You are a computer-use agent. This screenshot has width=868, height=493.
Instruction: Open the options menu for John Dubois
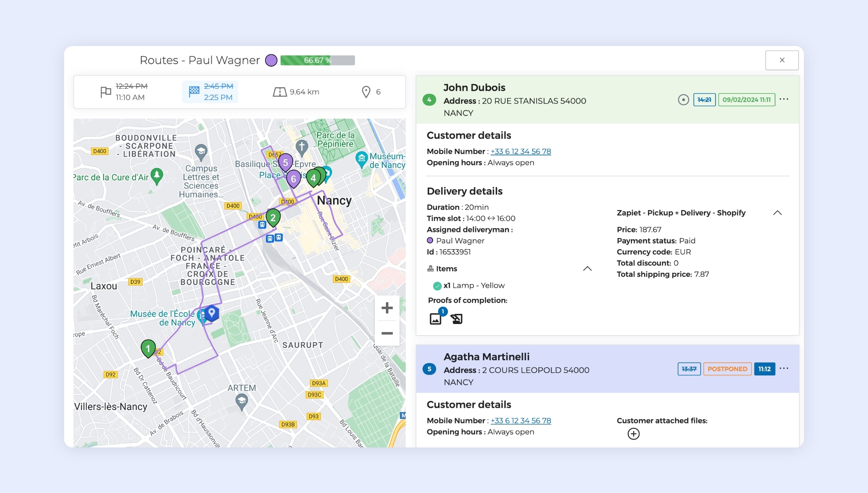pyautogui.click(x=784, y=99)
